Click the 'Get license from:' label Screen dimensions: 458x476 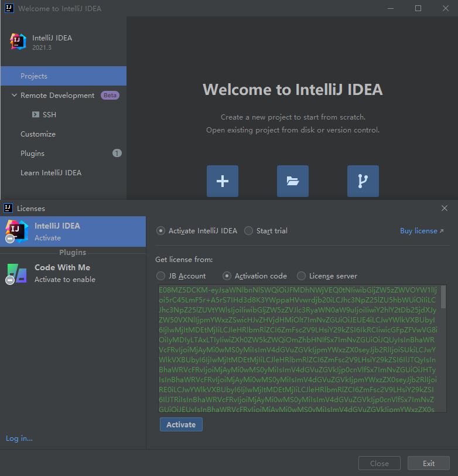[184, 260]
